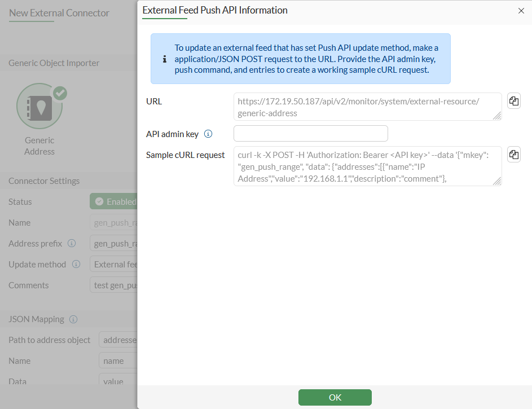This screenshot has height=409, width=532.
Task: Click the JSON Mapping info icon
Action: pos(73,319)
